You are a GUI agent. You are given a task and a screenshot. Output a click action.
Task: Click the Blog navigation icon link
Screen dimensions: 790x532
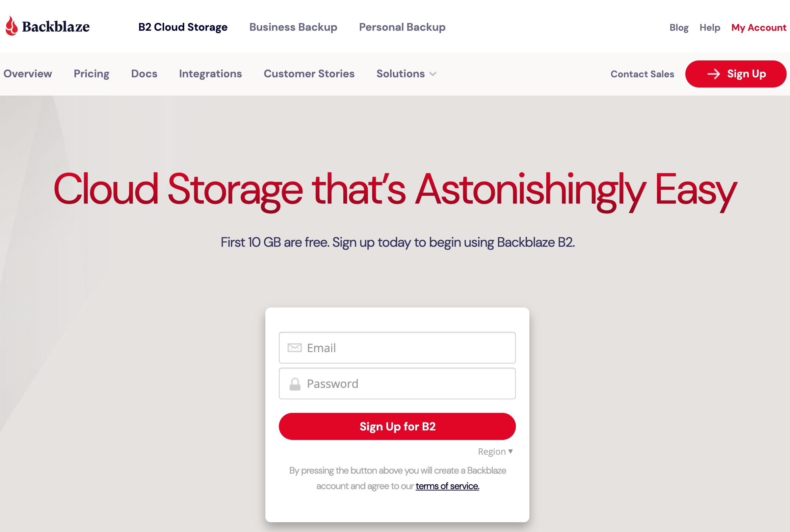pos(678,27)
